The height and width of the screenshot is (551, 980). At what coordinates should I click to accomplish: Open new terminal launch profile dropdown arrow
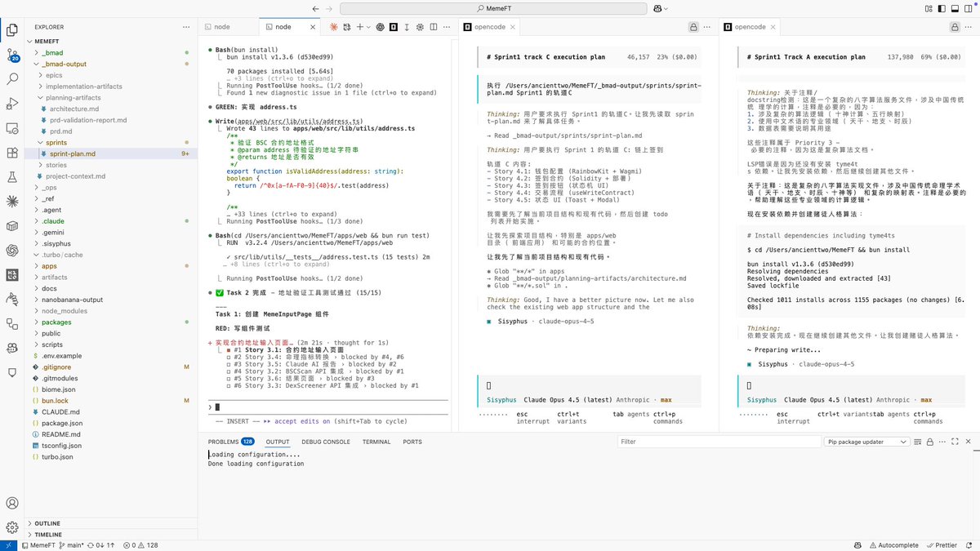368,27
